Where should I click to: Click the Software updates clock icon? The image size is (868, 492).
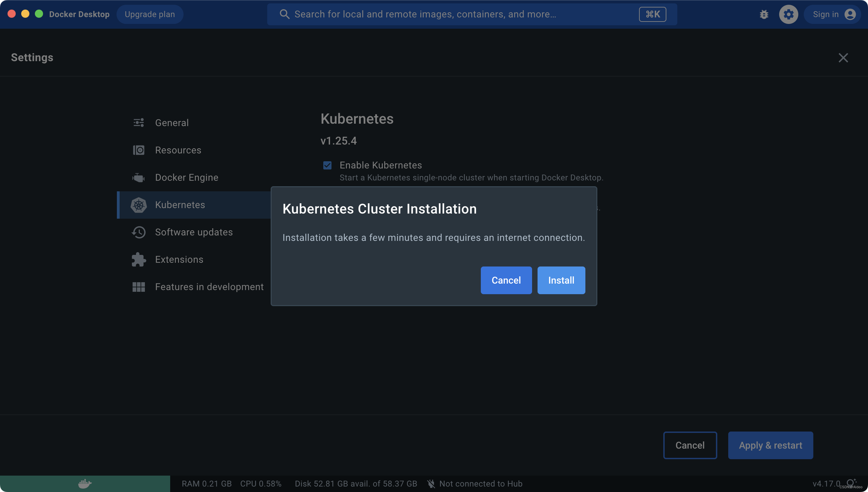point(139,232)
